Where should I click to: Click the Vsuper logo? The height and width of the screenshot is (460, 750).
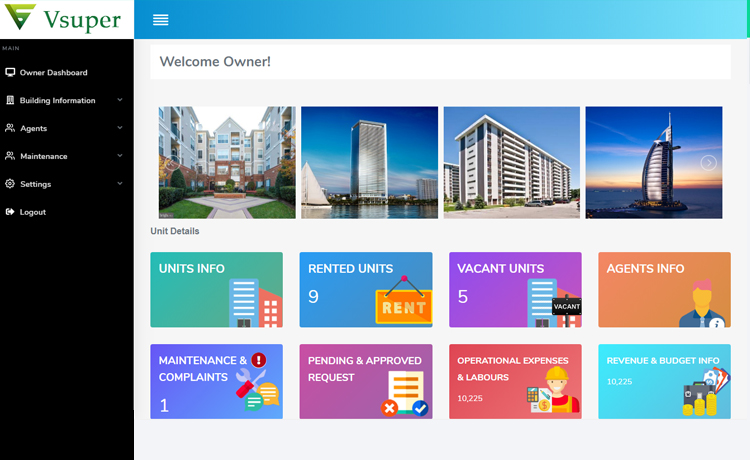66,19
